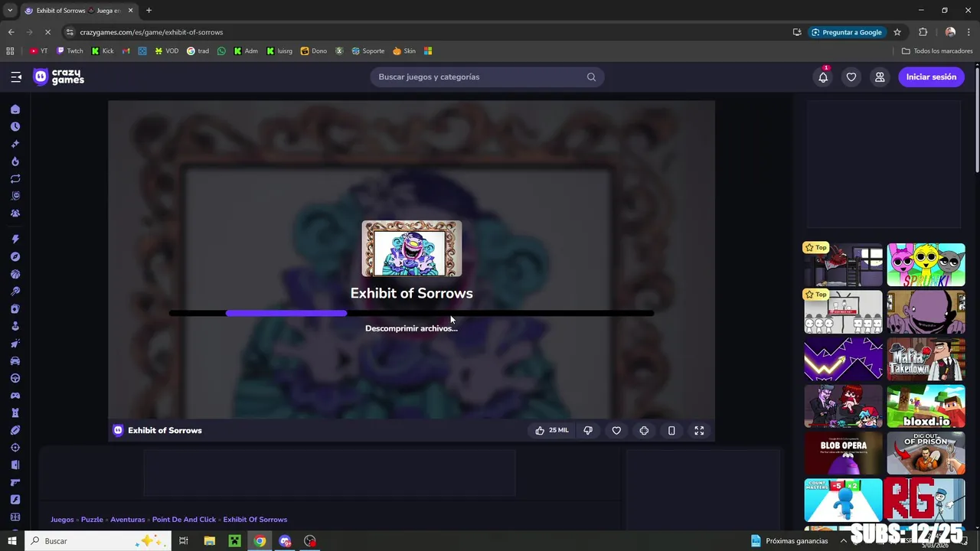
Task: Click Preguntar a Google button
Action: pos(846,32)
